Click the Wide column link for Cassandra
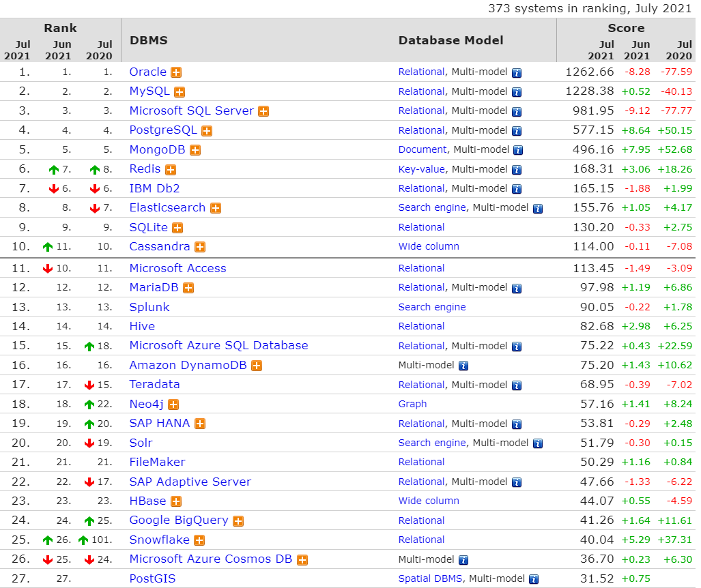 [x=429, y=247]
